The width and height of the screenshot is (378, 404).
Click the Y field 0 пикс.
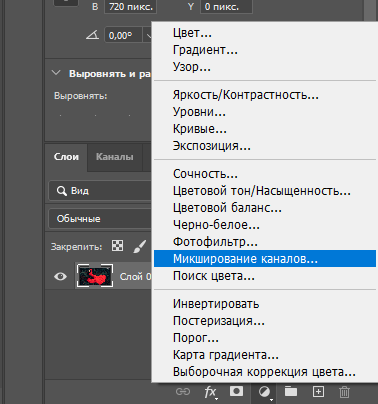(x=226, y=6)
